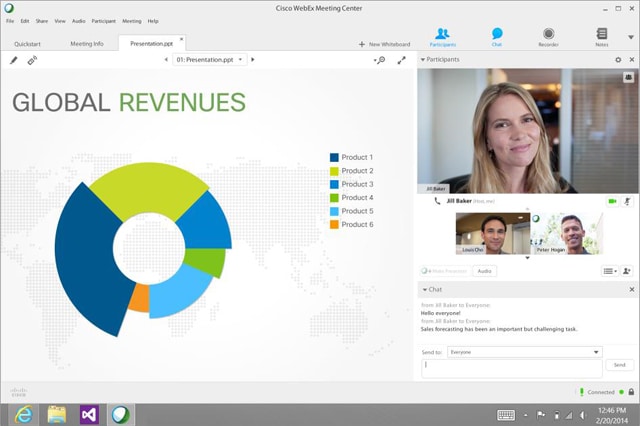Show more video thumbnails below
Viewport: 640px width, 426px height.
527,258
